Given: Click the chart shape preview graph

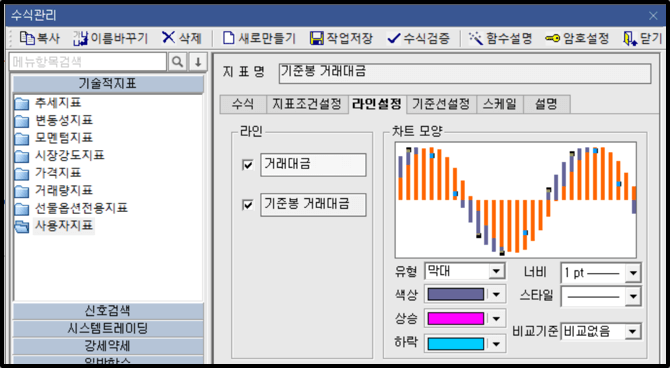Looking at the screenshot, I should click(516, 200).
